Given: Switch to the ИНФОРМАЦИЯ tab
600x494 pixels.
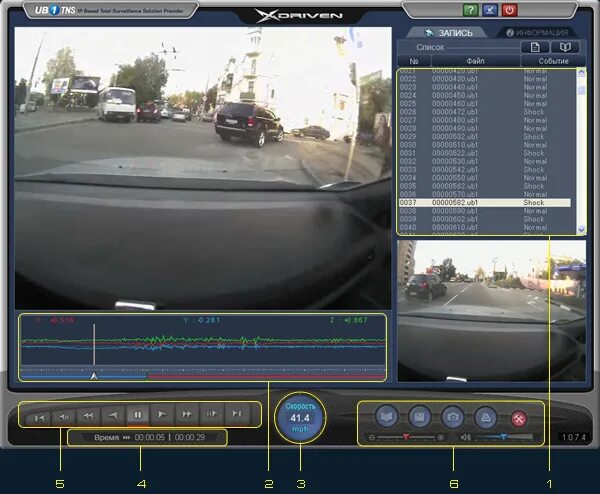Looking at the screenshot, I should click(537, 33).
